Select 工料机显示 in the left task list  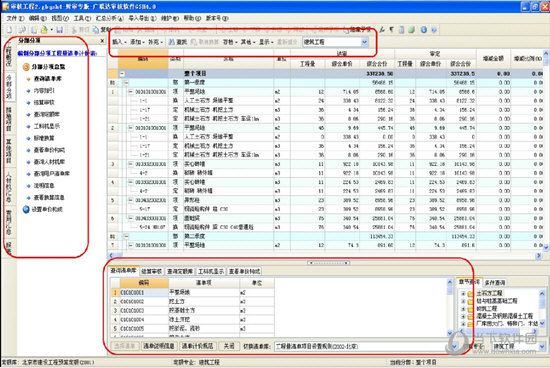(47, 126)
